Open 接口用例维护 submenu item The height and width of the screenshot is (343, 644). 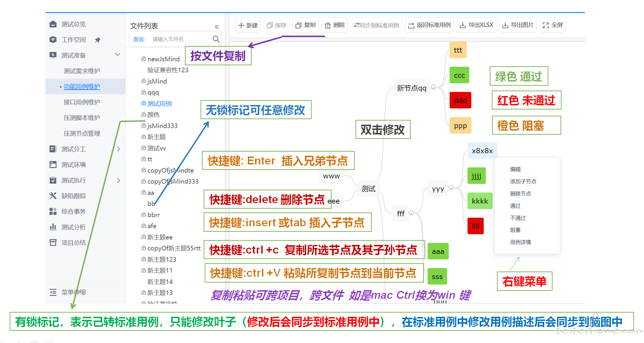(x=82, y=102)
